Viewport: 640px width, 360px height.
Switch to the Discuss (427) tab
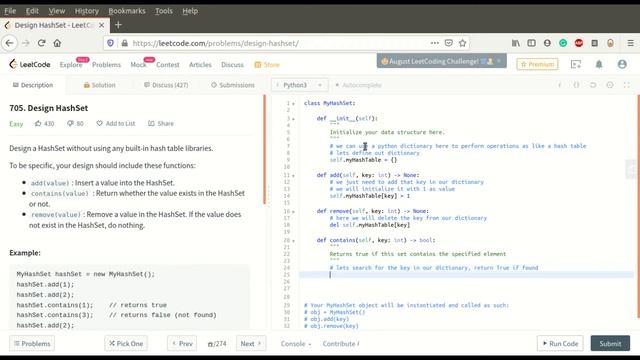(x=166, y=85)
